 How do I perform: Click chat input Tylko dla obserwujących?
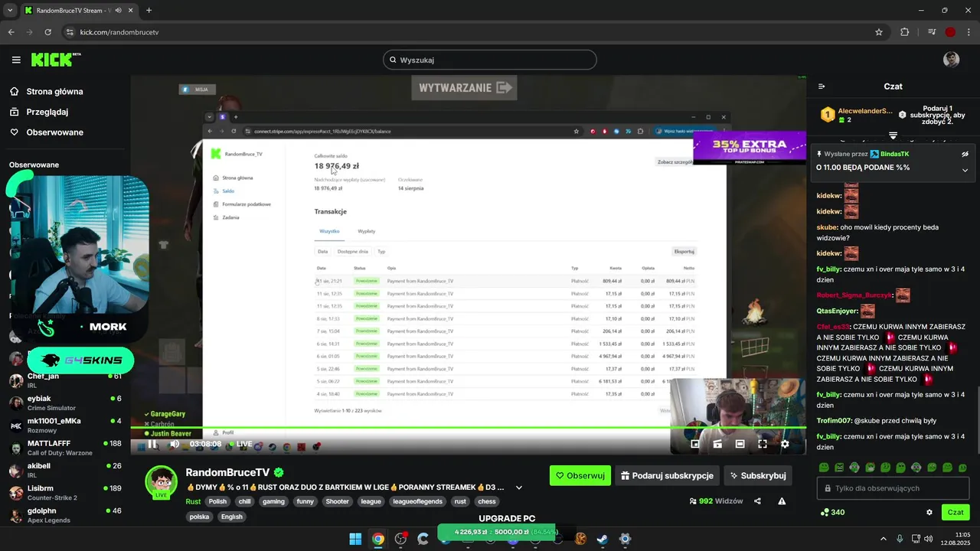[x=893, y=488]
